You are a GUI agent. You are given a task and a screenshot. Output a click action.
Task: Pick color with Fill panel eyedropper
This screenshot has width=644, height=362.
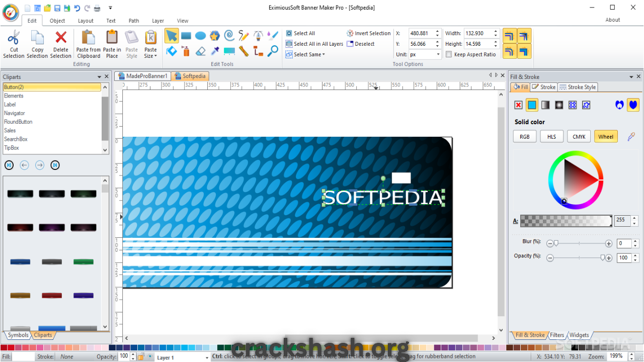click(631, 136)
